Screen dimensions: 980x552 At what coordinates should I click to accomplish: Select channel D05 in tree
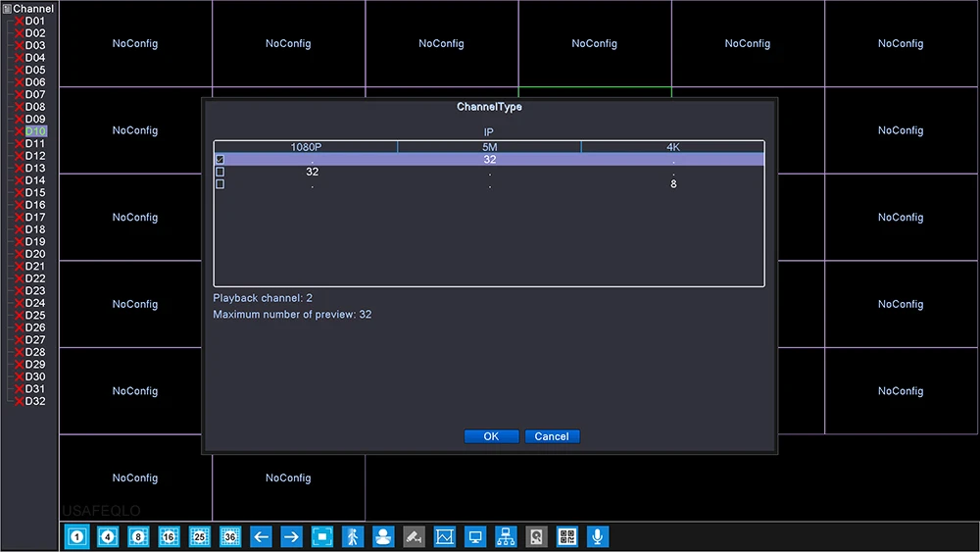click(x=35, y=70)
